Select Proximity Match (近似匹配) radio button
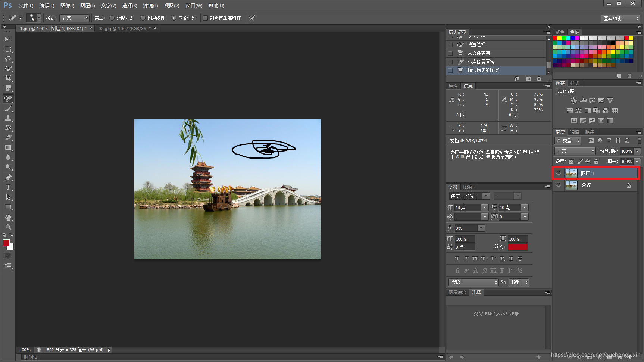Screen dimensions: 644x362 (112, 18)
